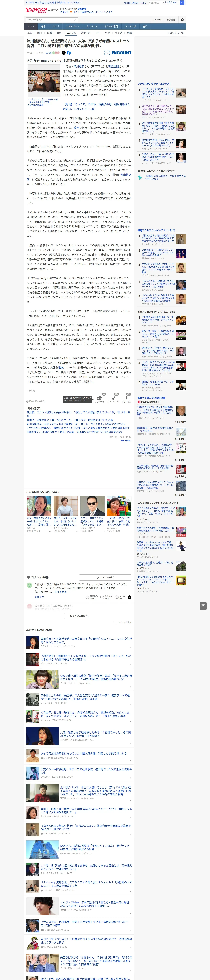Focus the キーワードを入力 search field
This screenshot has width=210, height=980.
pyautogui.click(x=49, y=19)
